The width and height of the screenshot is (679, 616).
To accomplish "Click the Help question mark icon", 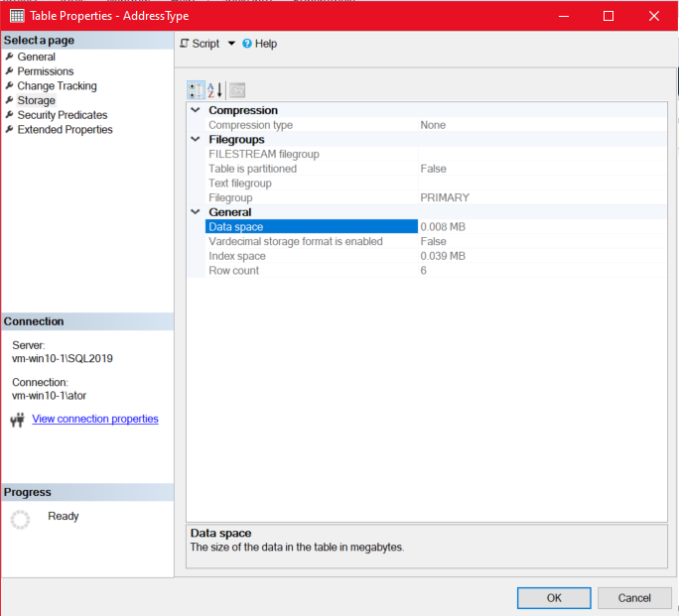I will [x=247, y=44].
